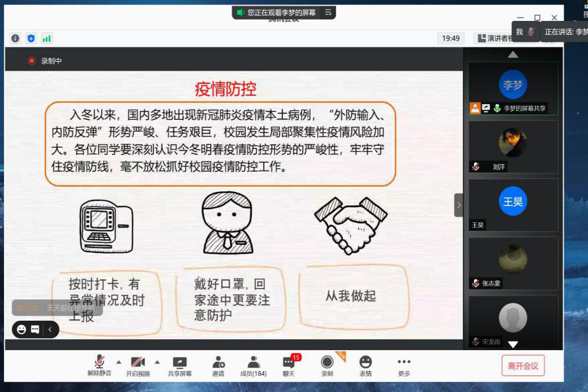This screenshot has width=588, height=392.
Task: Open 聊天 chat with 15 unread
Action: [290, 365]
